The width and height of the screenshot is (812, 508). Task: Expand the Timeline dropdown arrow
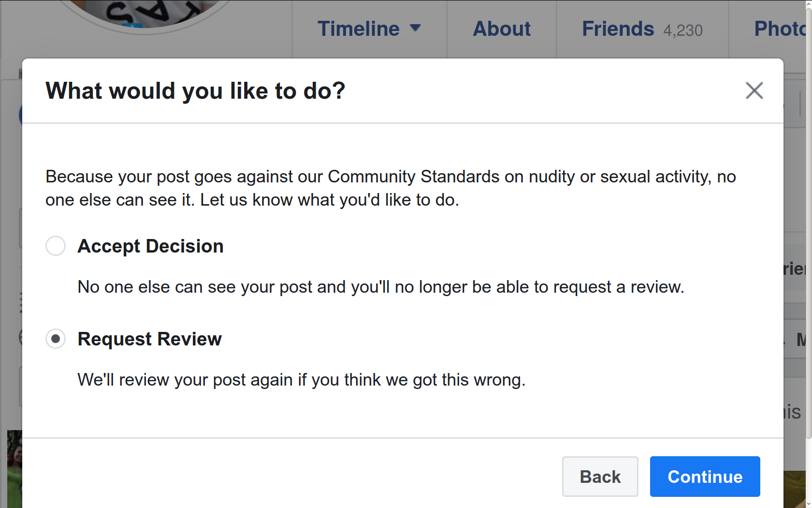tap(415, 28)
